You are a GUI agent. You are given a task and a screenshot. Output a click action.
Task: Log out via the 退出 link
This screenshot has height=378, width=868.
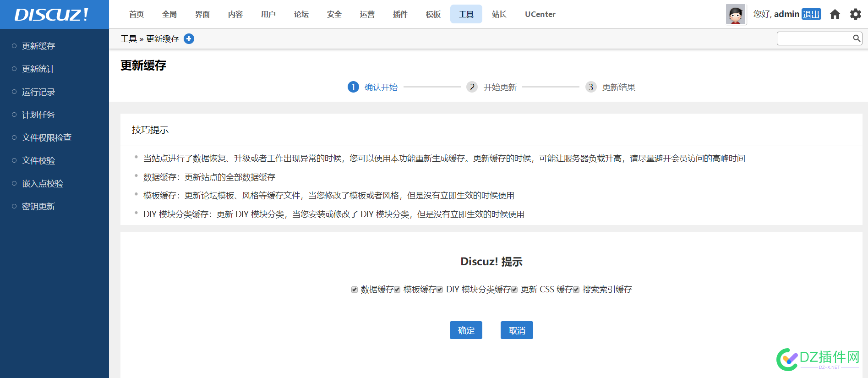tap(811, 14)
